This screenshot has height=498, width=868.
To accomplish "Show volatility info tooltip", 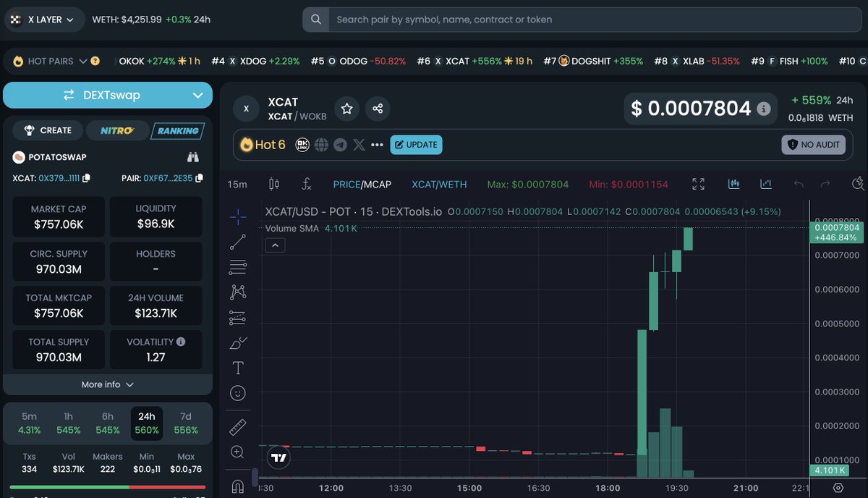I will (x=181, y=342).
